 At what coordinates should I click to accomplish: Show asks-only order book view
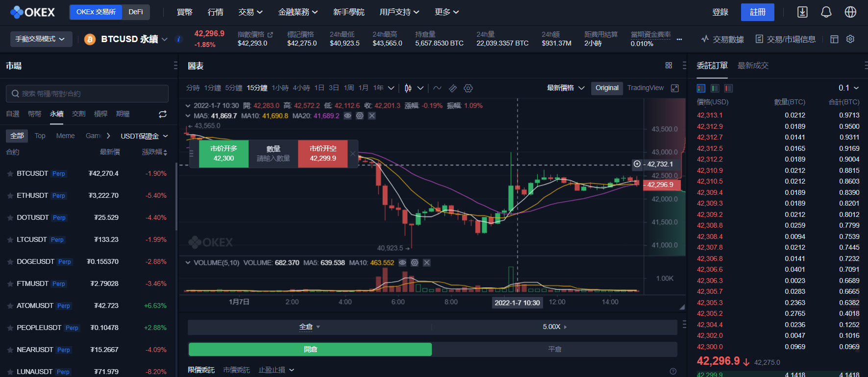(729, 88)
